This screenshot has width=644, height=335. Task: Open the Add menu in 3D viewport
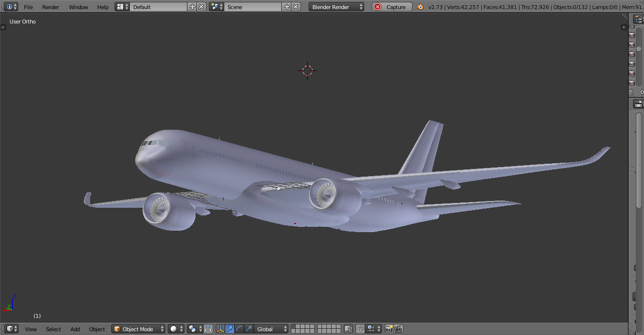pyautogui.click(x=75, y=329)
